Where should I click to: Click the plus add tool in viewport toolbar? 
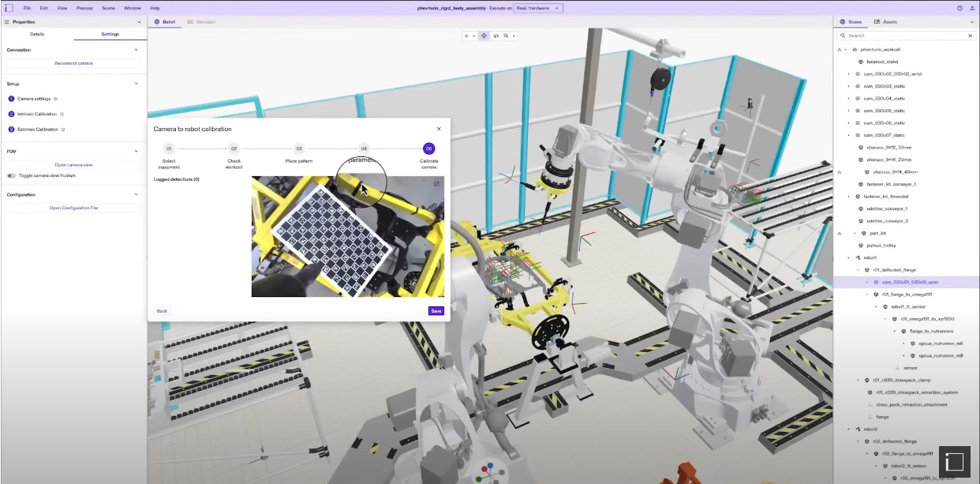[466, 36]
